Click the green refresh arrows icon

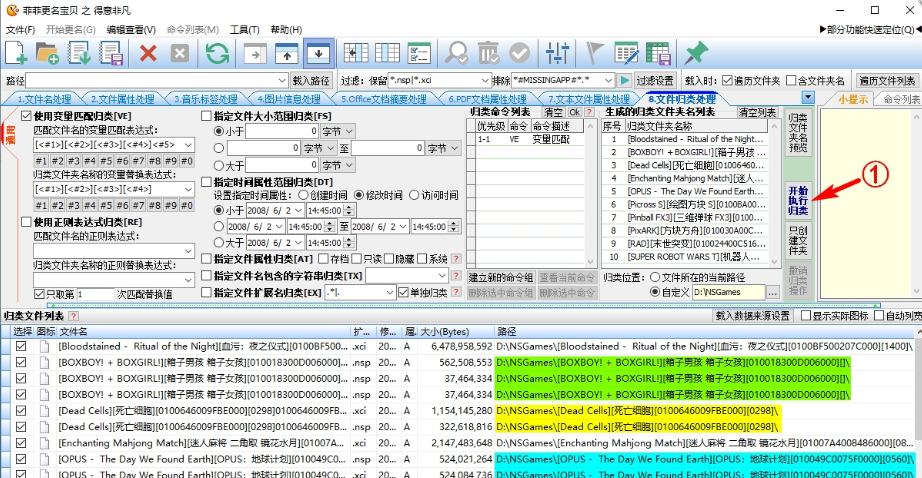tap(217, 54)
